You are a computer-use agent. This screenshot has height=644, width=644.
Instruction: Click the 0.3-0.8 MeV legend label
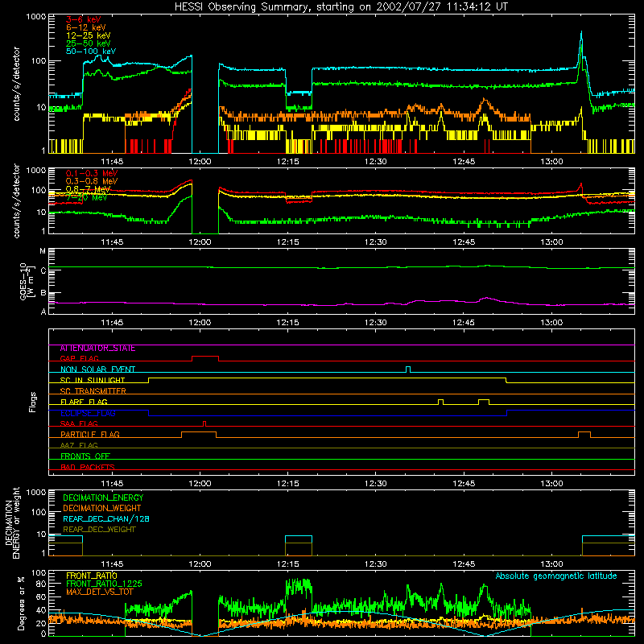click(x=92, y=181)
